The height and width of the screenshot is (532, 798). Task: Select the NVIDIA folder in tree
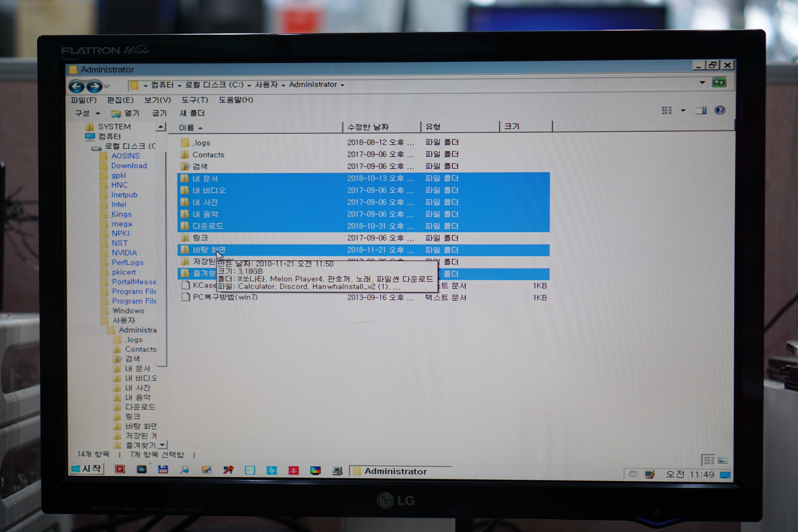(x=124, y=253)
